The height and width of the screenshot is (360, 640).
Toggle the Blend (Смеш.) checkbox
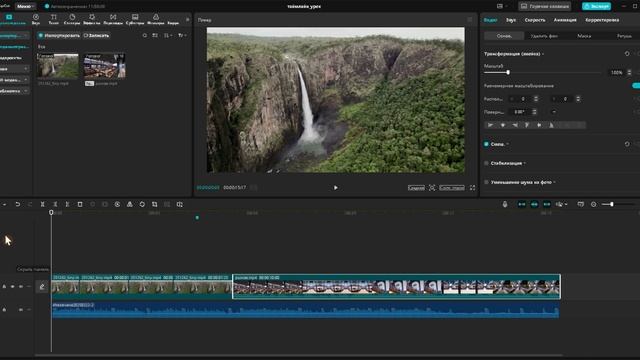coord(486,144)
